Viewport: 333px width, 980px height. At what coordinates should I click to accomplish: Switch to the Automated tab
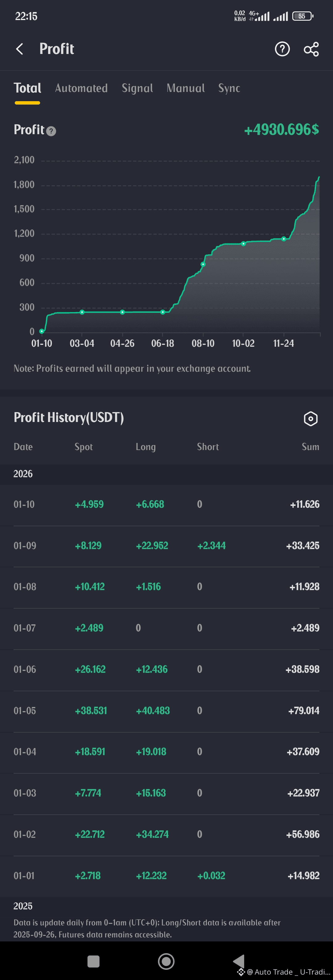(x=81, y=88)
